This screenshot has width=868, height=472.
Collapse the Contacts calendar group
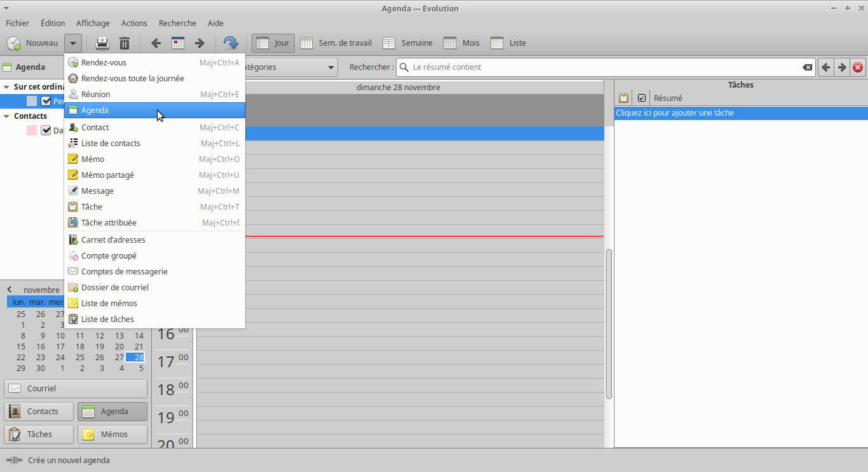pos(6,116)
